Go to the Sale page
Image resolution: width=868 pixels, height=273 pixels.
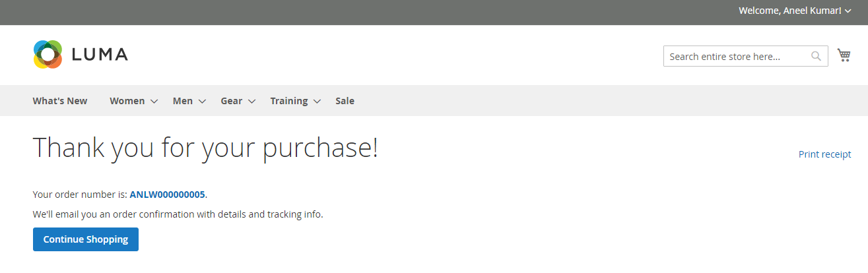click(x=345, y=101)
